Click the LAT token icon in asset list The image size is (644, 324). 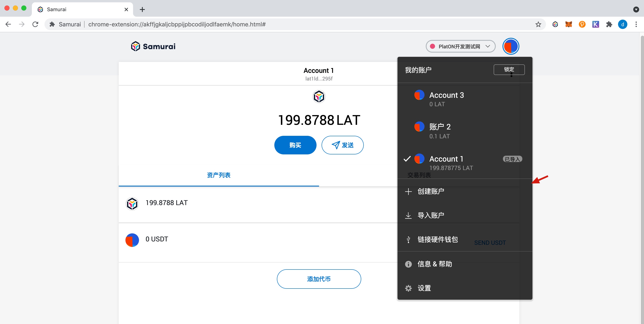click(132, 203)
